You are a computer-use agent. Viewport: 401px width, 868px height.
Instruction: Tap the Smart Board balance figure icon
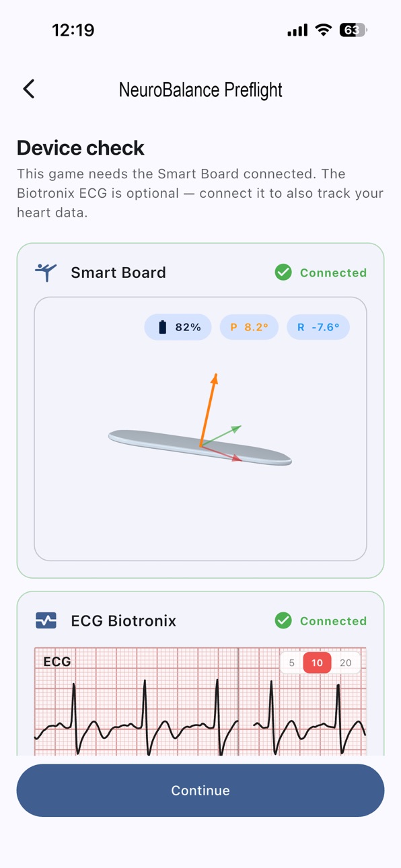tap(46, 273)
